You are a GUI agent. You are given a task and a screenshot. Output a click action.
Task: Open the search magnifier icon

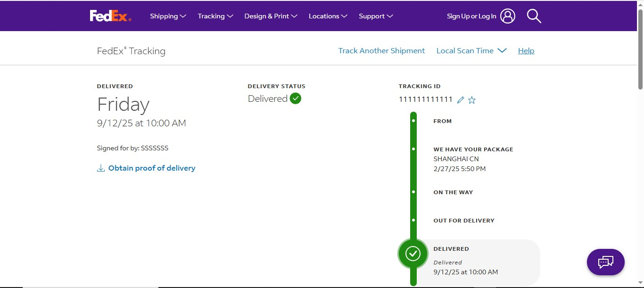tap(534, 16)
